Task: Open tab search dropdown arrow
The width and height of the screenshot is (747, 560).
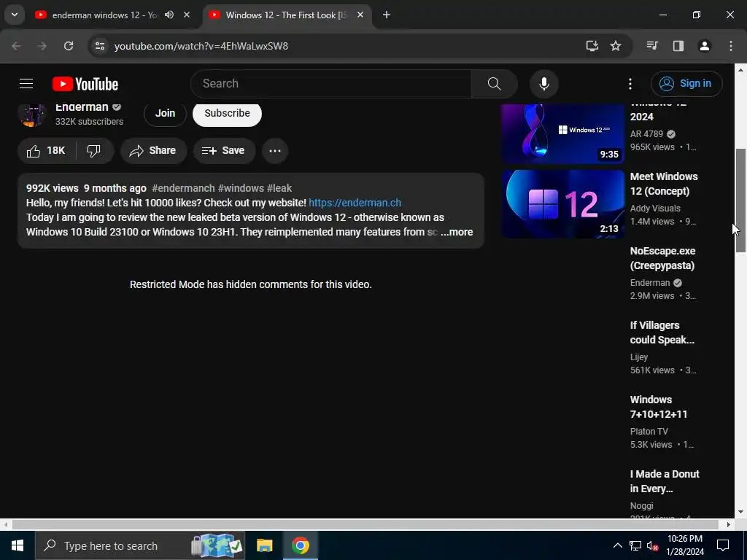Action: [15, 15]
